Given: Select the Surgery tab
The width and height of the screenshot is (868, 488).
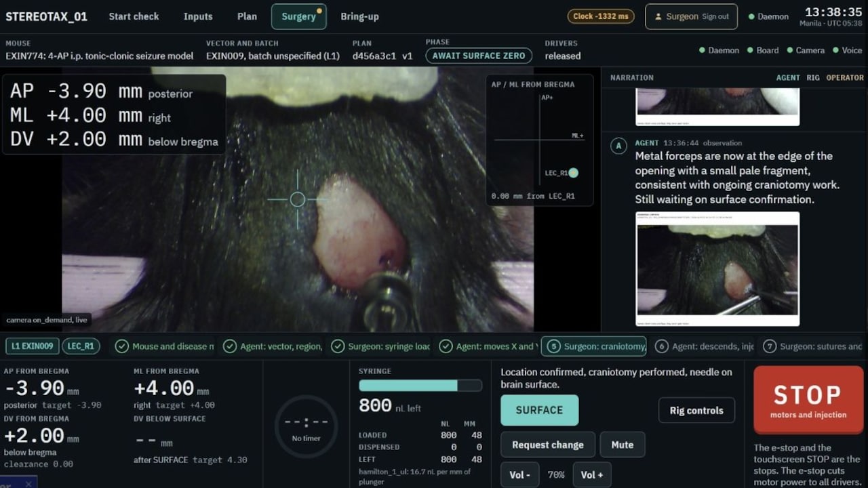Looking at the screenshot, I should (x=299, y=16).
